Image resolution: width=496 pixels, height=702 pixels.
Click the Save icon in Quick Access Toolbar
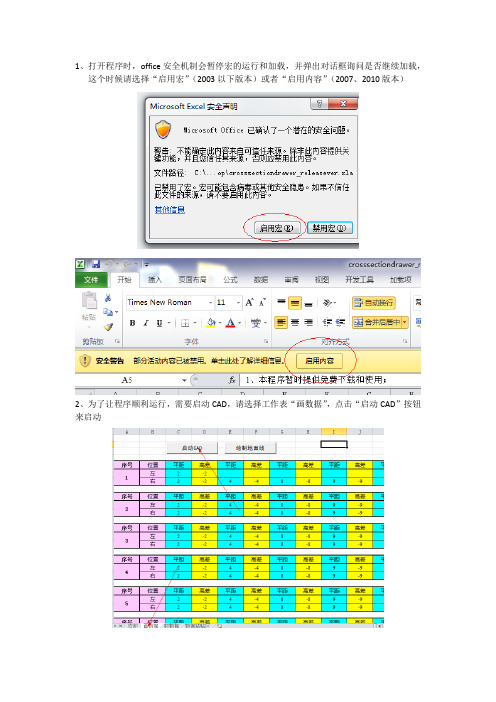pos(95,264)
